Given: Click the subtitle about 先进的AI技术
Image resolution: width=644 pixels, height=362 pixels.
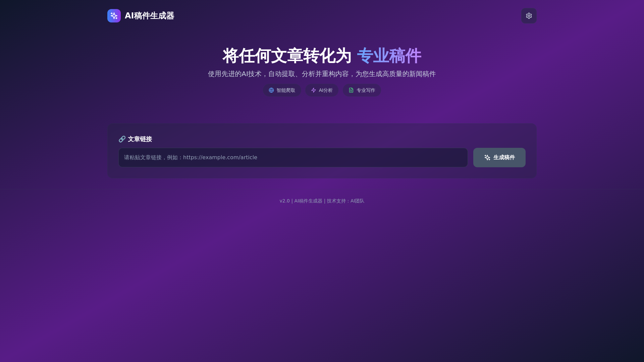Looking at the screenshot, I should click(322, 74).
